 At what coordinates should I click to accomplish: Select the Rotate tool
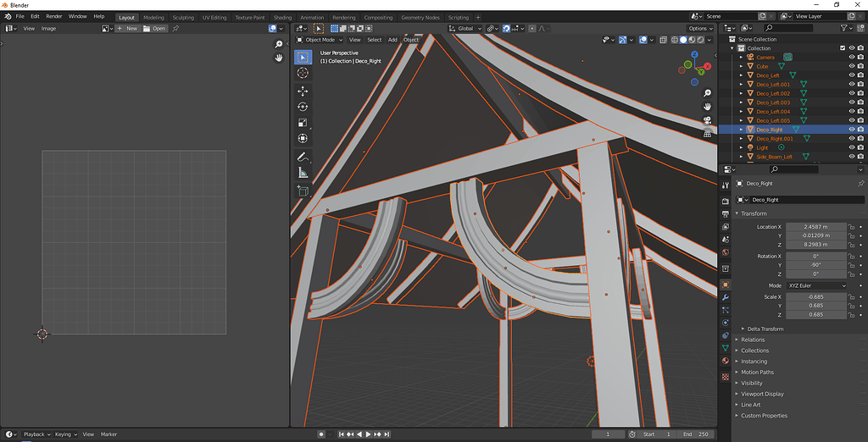click(x=303, y=107)
